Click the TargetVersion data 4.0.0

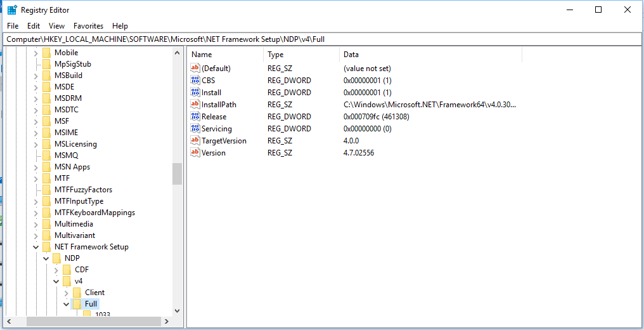(351, 141)
